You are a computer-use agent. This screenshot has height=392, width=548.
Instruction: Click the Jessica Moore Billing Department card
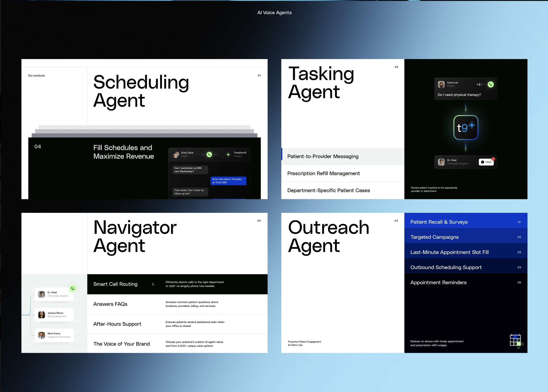click(x=54, y=315)
